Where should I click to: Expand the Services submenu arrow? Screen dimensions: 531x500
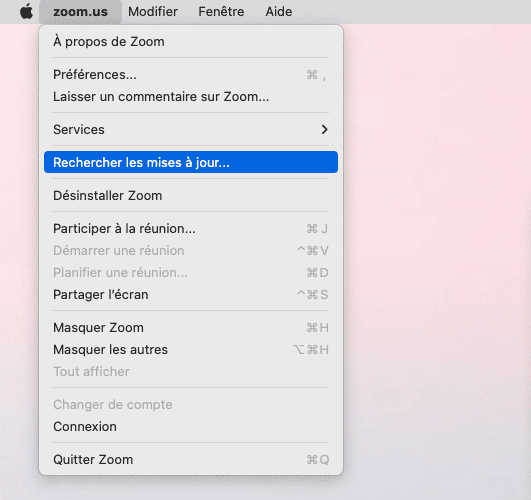coord(324,129)
